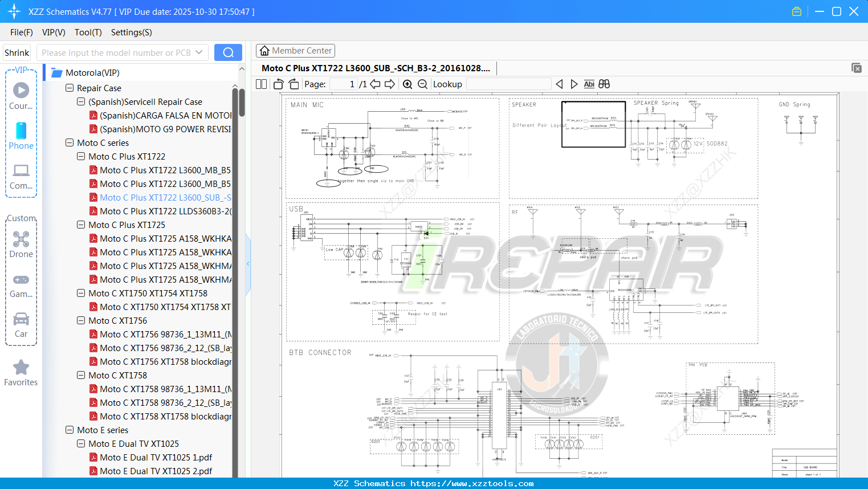Click the file tree vertical scrollbar thumb
This screenshot has width=868, height=489.
coord(242,103)
